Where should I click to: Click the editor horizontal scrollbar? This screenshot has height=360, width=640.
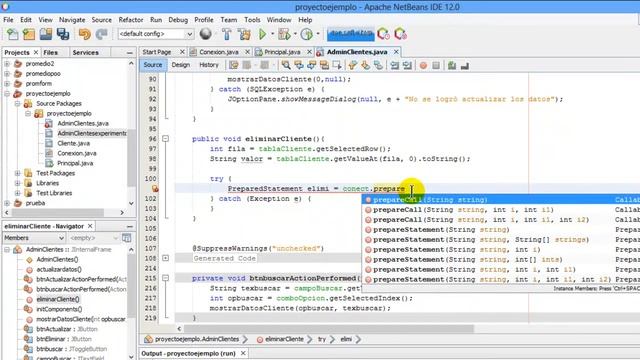329,329
